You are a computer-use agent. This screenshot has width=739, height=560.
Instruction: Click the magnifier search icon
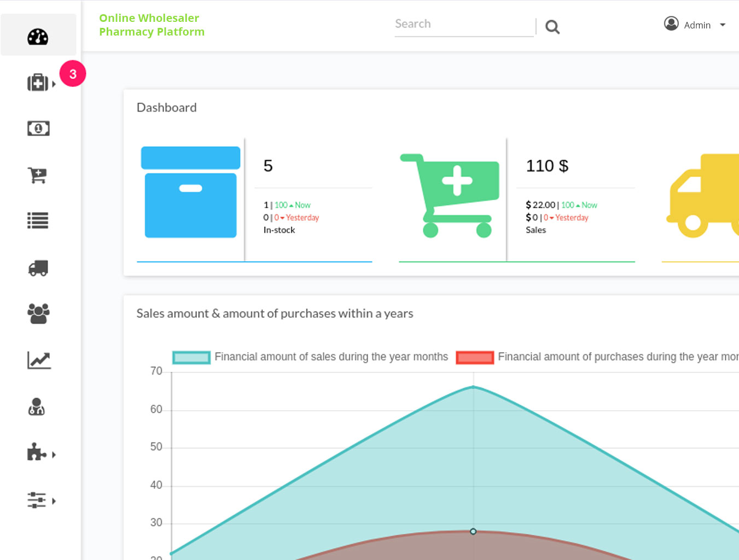click(552, 27)
